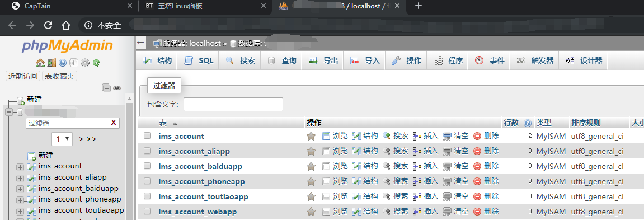Star ims_account_aliapp table as favorite

click(x=311, y=151)
